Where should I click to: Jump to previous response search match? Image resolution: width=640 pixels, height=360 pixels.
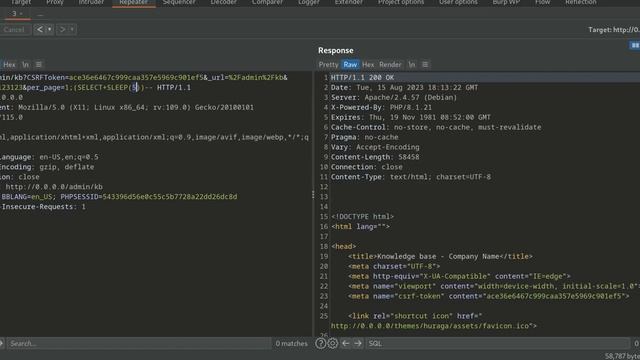pos(345,343)
